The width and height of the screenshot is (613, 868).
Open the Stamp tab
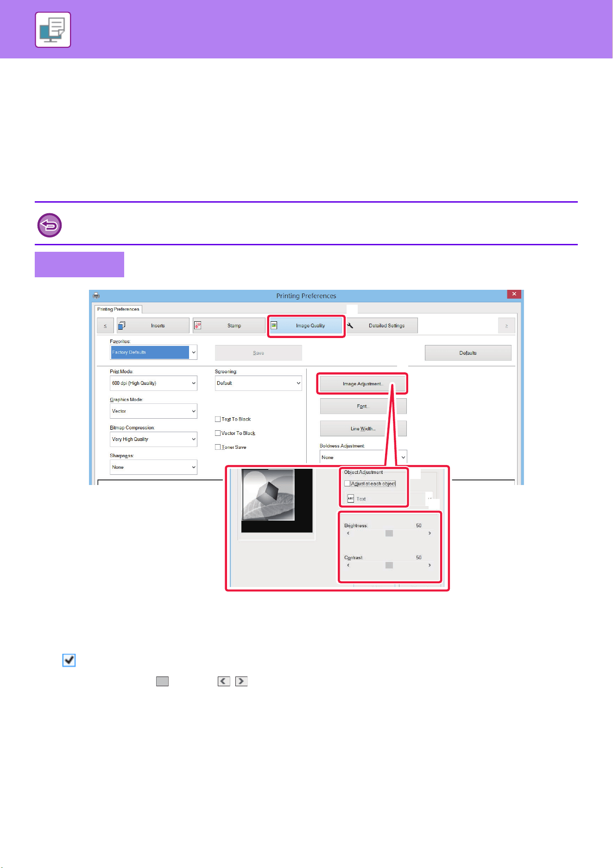pyautogui.click(x=229, y=325)
